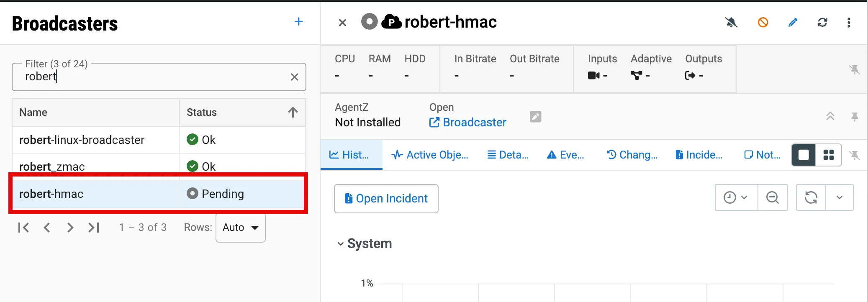
Task: Close the robert-hmac details panel
Action: coord(342,23)
